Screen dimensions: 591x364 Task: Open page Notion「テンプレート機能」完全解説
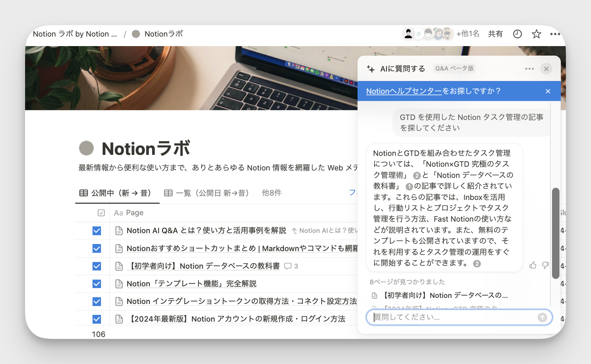[191, 284]
